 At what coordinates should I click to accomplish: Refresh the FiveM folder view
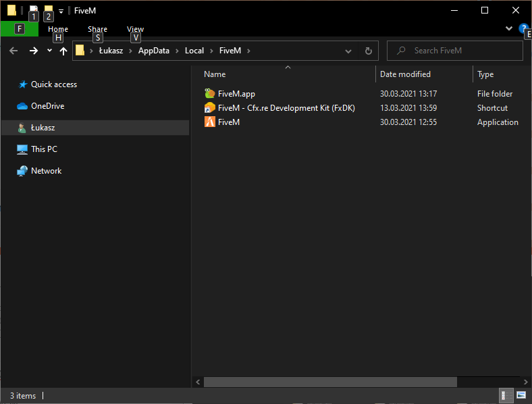[x=369, y=51]
